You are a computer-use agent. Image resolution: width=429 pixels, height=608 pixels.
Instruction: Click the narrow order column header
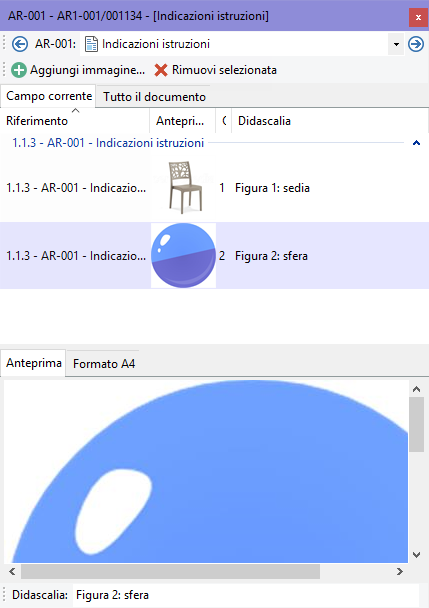click(x=224, y=121)
